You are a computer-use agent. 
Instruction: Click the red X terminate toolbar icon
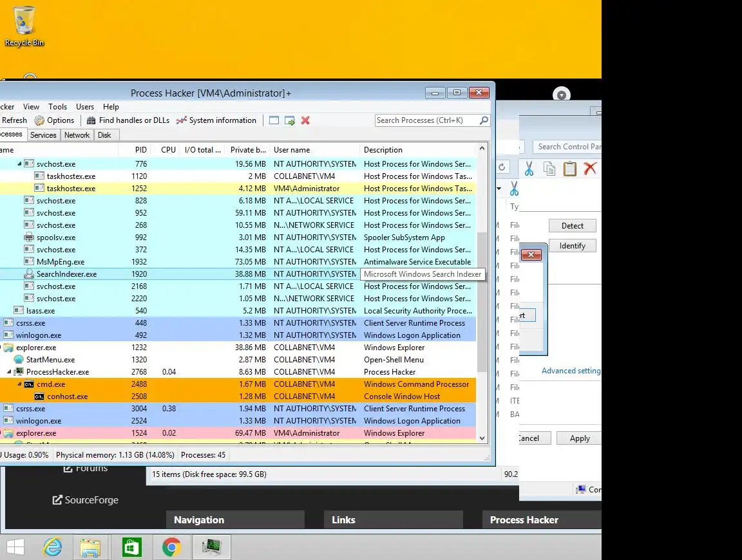point(306,120)
